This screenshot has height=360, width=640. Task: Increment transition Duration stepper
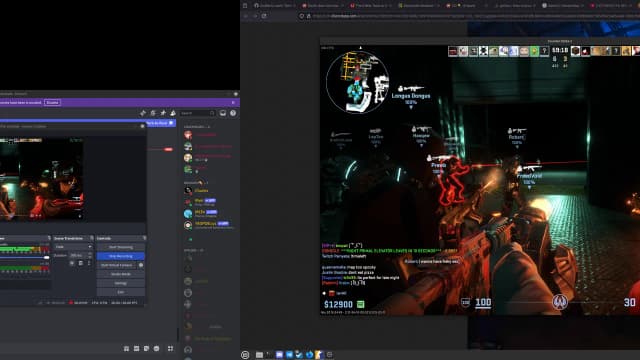click(x=90, y=254)
